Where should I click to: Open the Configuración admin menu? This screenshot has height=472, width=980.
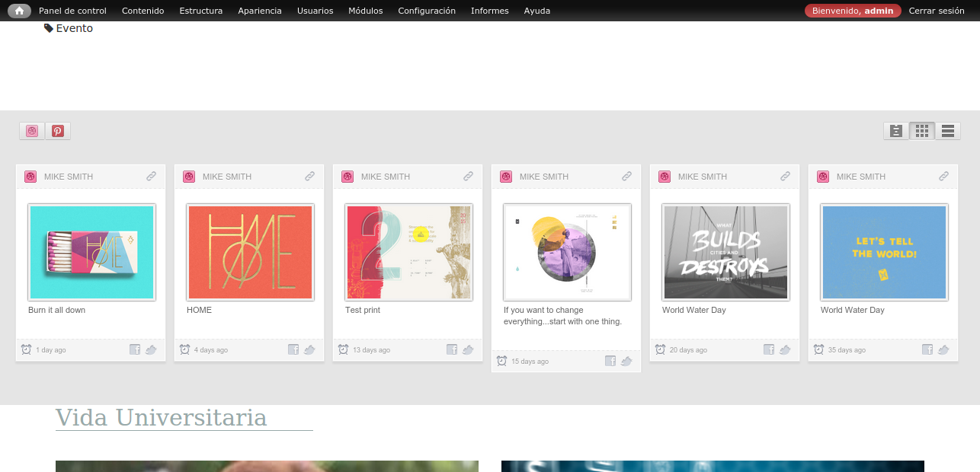[x=427, y=11]
